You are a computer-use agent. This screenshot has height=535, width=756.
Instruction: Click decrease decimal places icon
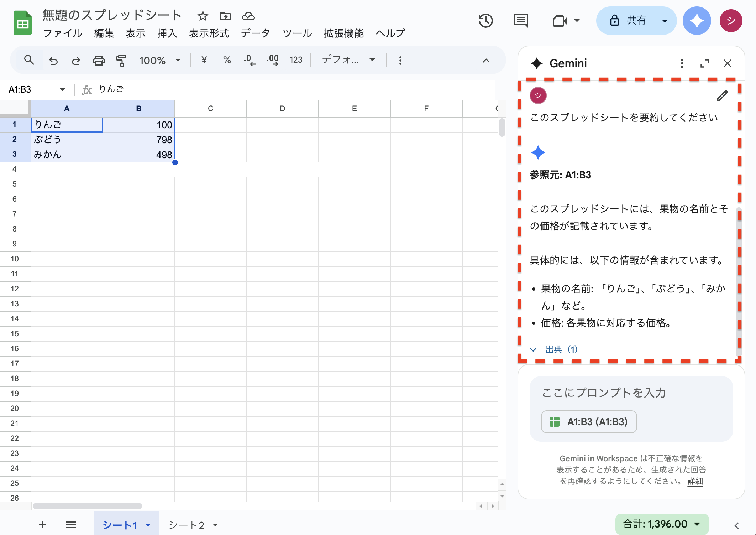(x=250, y=60)
